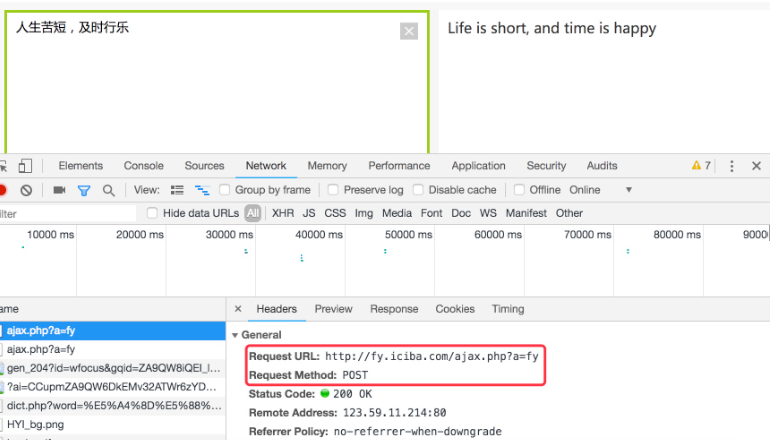Toggle the network filter funnel icon
Screen dimensions: 778x440
84,190
